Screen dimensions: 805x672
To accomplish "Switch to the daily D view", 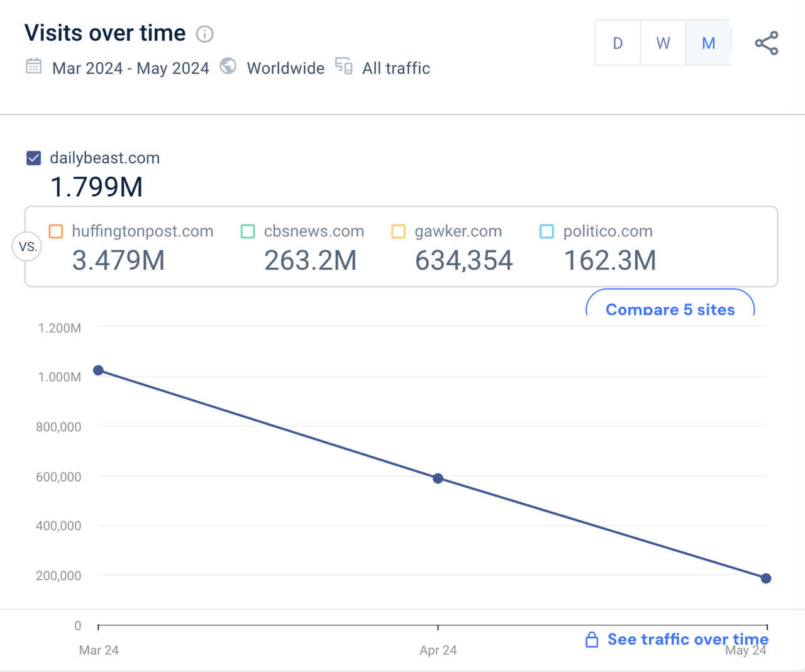I will tap(618, 43).
